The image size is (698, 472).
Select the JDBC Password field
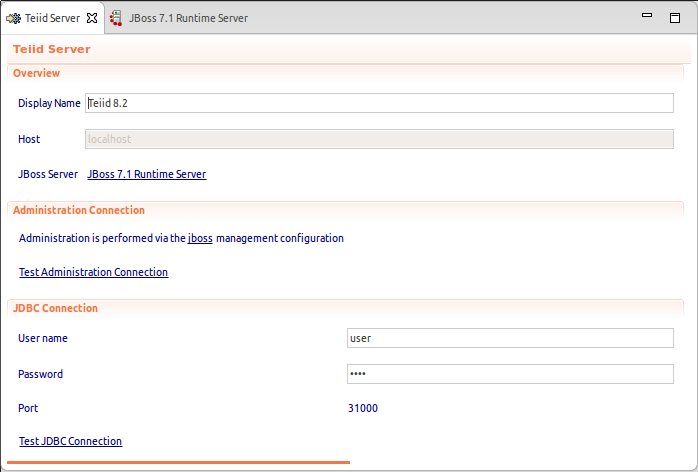[x=510, y=374]
